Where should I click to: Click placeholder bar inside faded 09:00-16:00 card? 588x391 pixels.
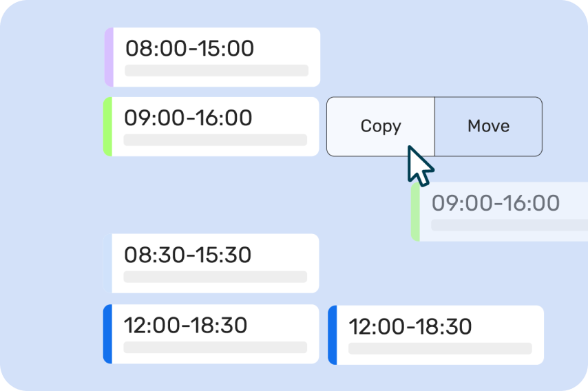pyautogui.click(x=510, y=225)
